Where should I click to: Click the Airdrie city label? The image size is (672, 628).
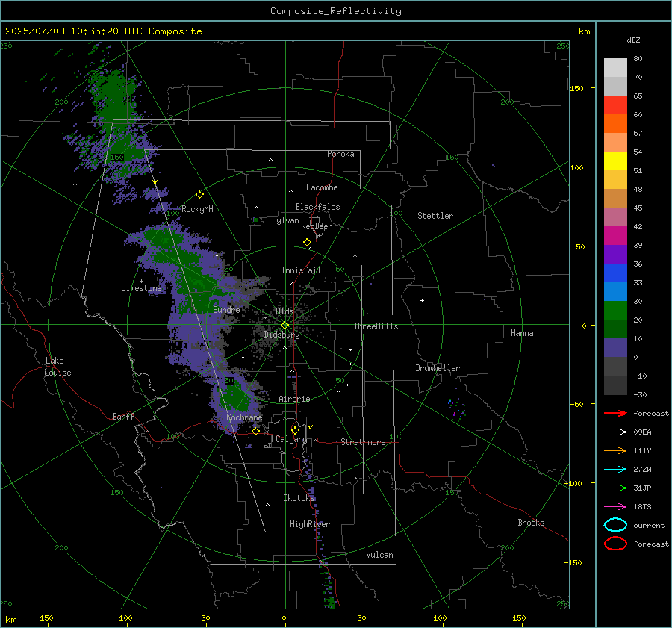[294, 399]
